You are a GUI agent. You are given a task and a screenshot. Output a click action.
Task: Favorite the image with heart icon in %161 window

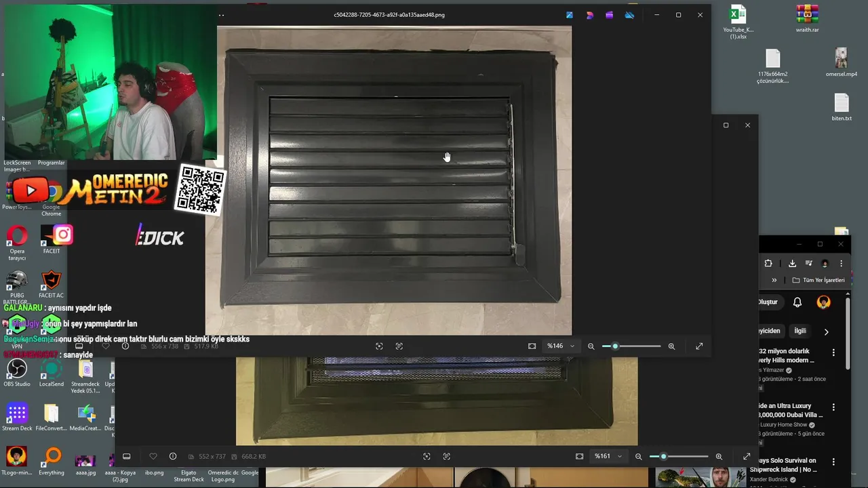click(x=153, y=456)
